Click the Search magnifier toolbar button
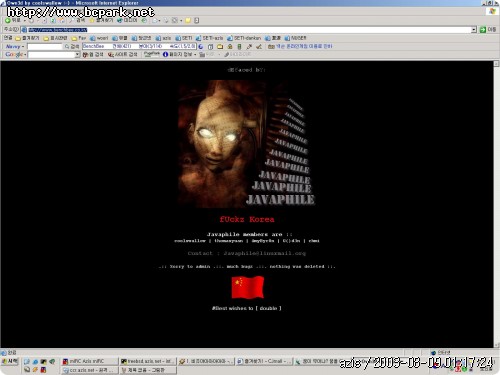 coord(77,21)
